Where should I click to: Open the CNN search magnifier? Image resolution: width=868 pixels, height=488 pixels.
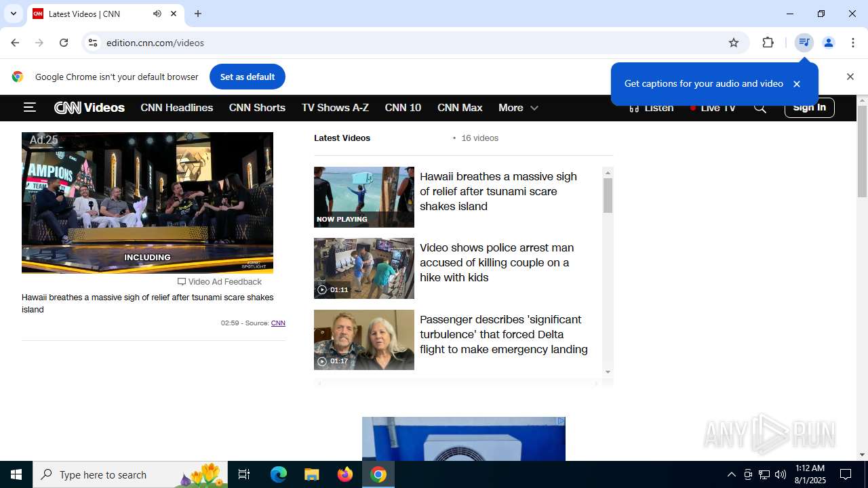(760, 108)
